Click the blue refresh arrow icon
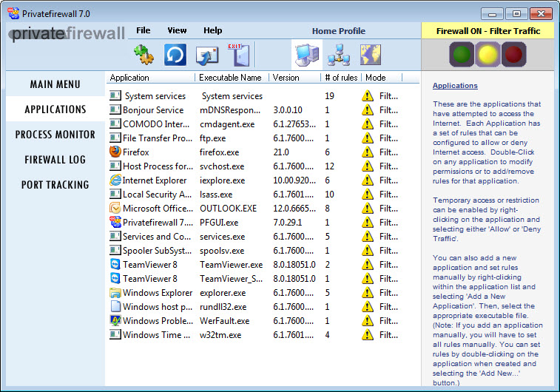This screenshot has width=560, height=392. click(175, 55)
